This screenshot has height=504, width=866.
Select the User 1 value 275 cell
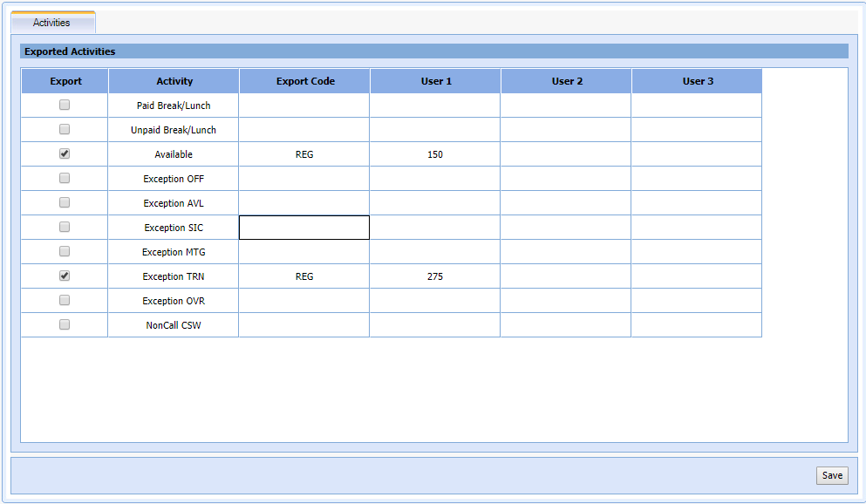coord(434,276)
